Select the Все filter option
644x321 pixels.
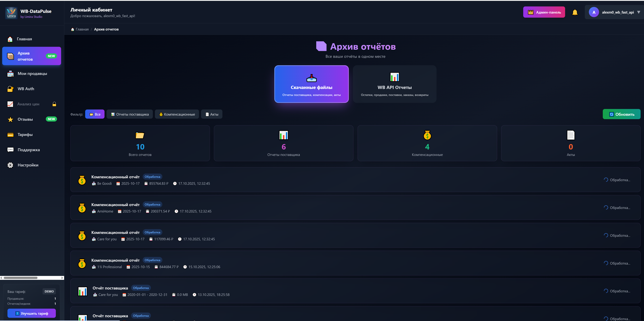[x=95, y=114]
